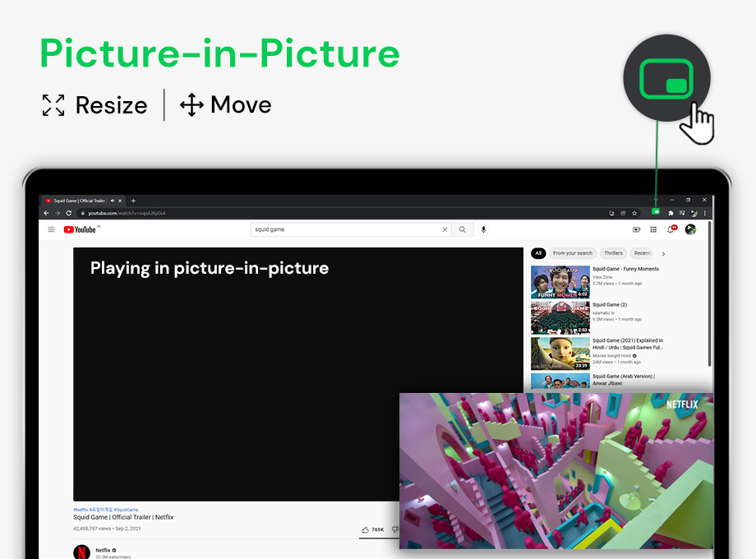Screen dimensions: 756x559
Task: Run the search with the magnifier button
Action: coord(463,229)
